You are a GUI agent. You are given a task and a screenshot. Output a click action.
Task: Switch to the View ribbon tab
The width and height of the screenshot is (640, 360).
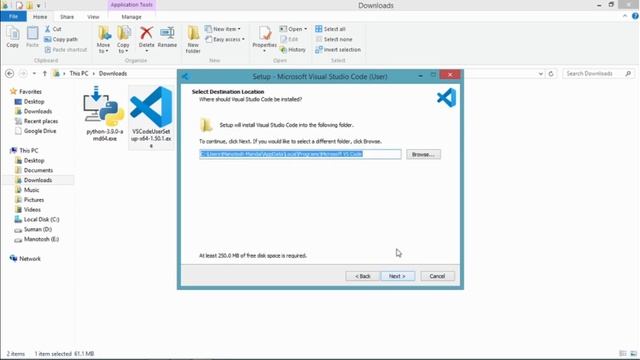[x=93, y=17]
